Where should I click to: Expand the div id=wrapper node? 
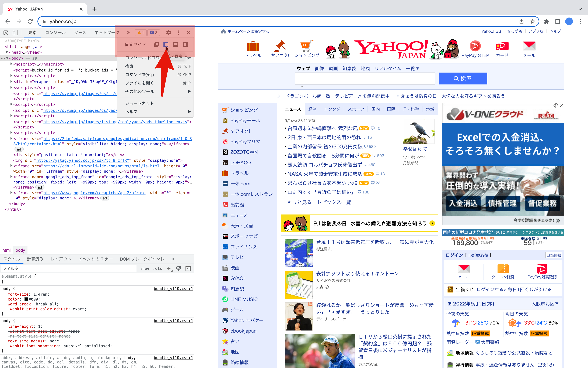pyautogui.click(x=11, y=81)
